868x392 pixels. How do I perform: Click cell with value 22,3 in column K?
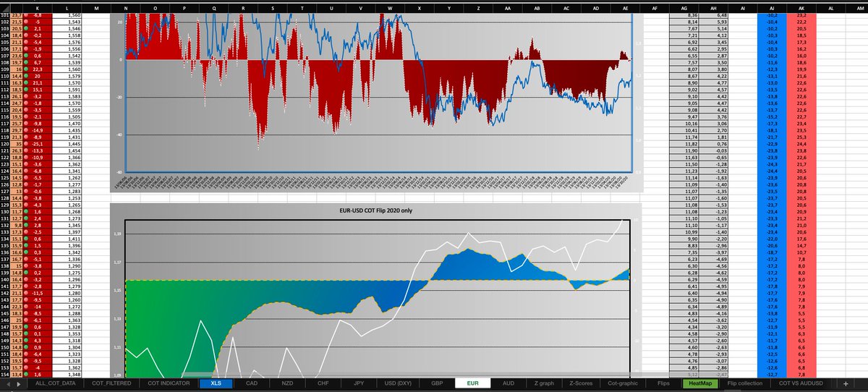37,69
